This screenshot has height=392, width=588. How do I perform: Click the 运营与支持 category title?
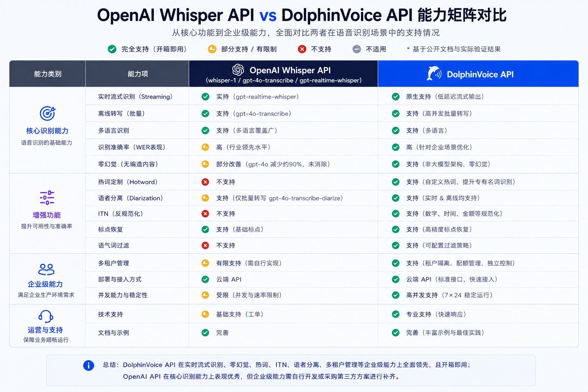tap(45, 330)
